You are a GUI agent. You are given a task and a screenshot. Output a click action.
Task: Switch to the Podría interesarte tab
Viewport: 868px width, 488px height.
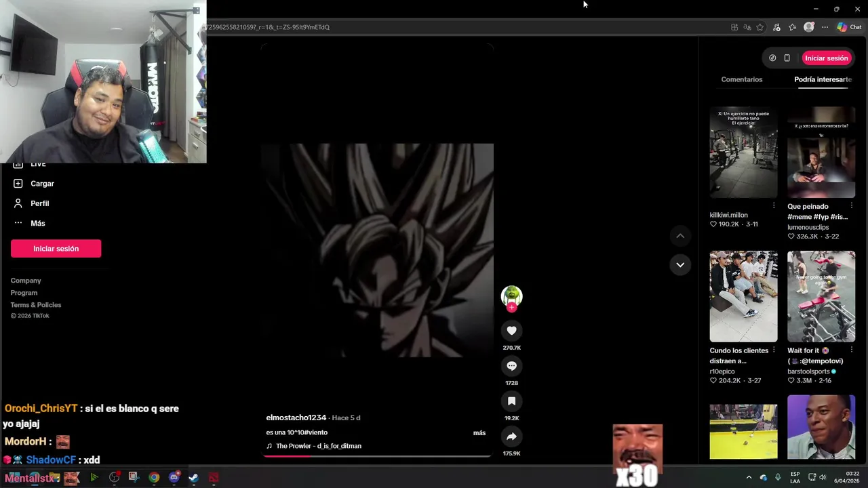823,79
